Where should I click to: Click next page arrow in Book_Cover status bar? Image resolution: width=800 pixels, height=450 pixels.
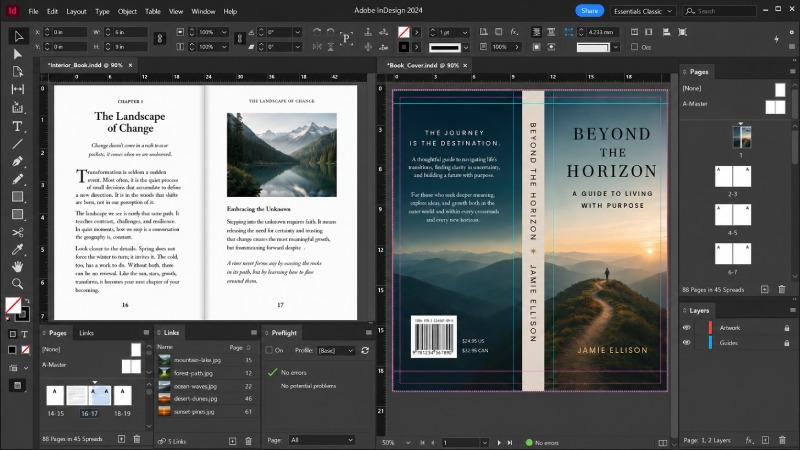499,442
